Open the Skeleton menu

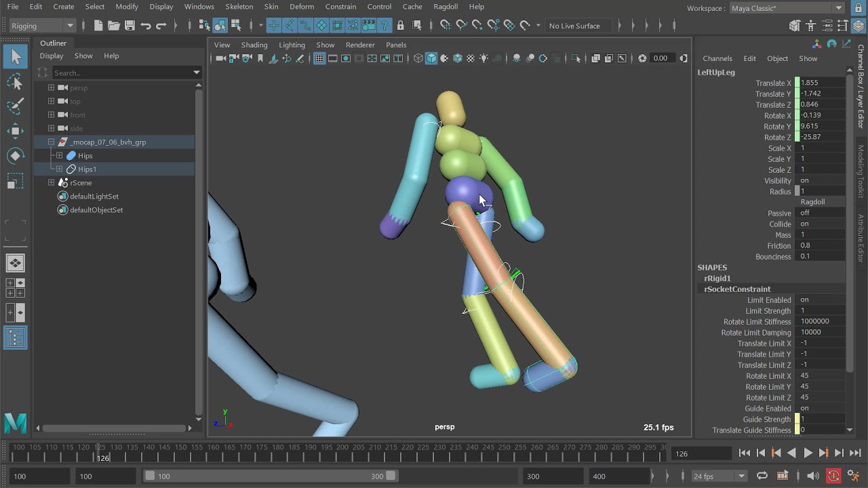tap(239, 7)
